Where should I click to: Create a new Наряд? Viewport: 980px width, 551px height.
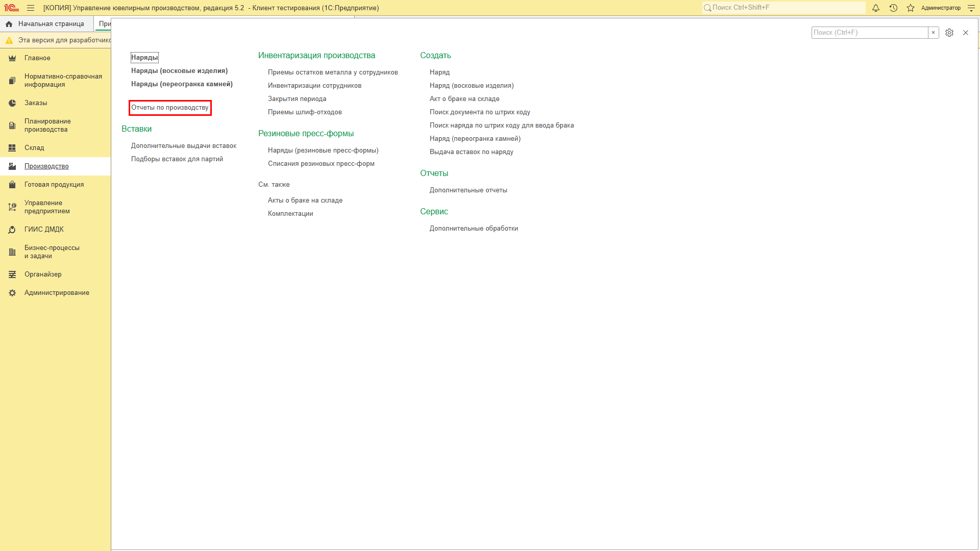point(439,72)
